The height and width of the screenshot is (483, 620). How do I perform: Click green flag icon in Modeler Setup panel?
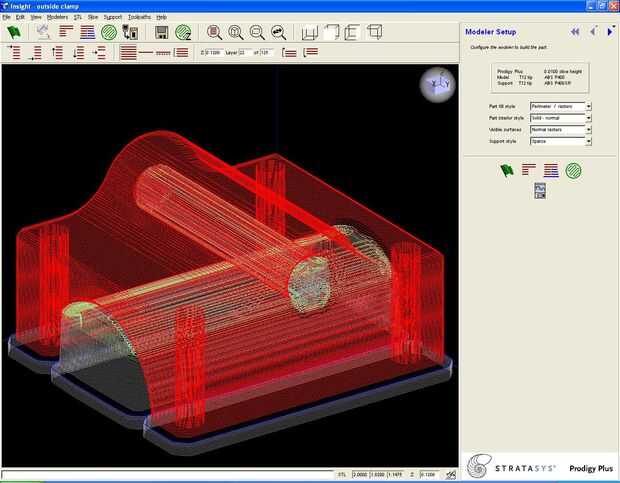pyautogui.click(x=507, y=170)
